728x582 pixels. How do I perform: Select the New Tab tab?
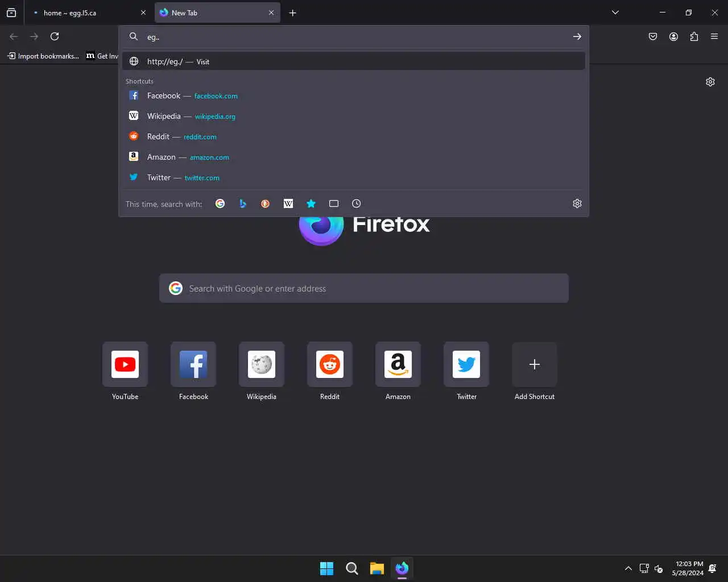(x=217, y=13)
